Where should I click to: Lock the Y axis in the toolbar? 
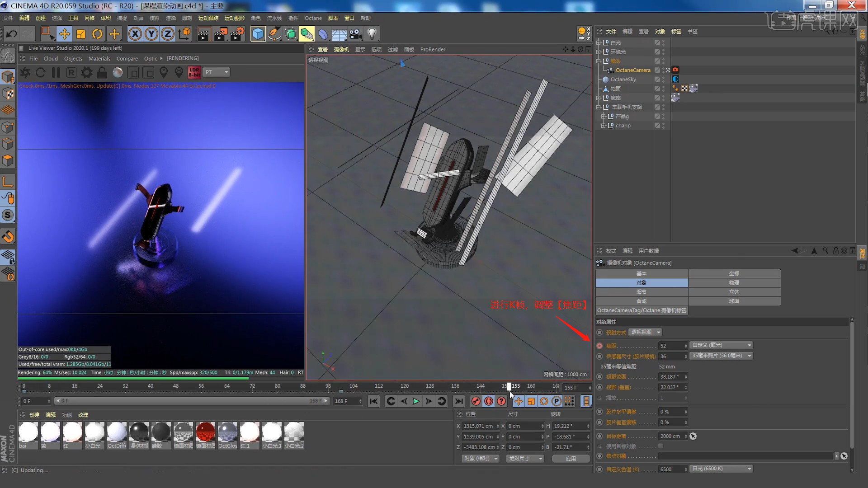151,34
